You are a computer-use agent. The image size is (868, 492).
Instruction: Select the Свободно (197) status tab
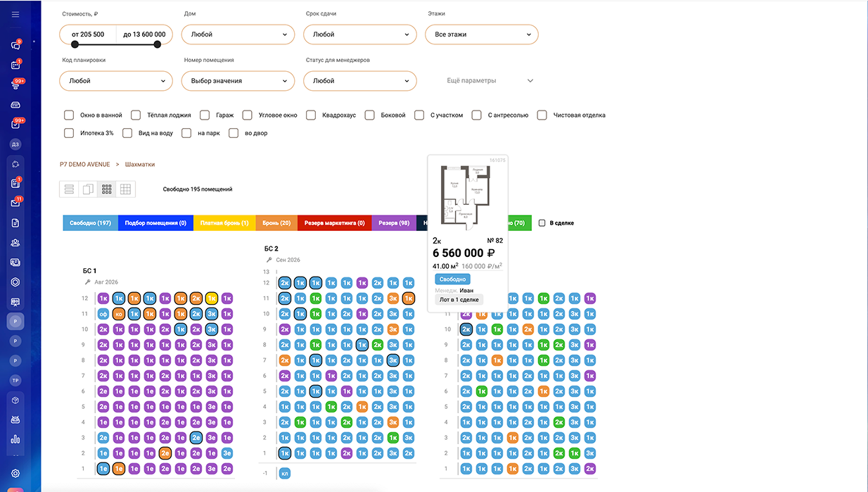click(x=90, y=223)
